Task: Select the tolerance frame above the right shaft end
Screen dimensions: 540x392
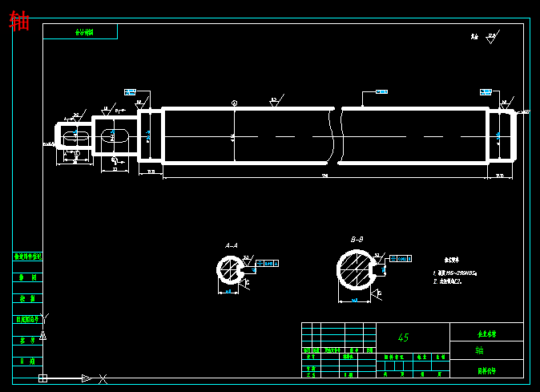Action: pyautogui.click(x=486, y=92)
